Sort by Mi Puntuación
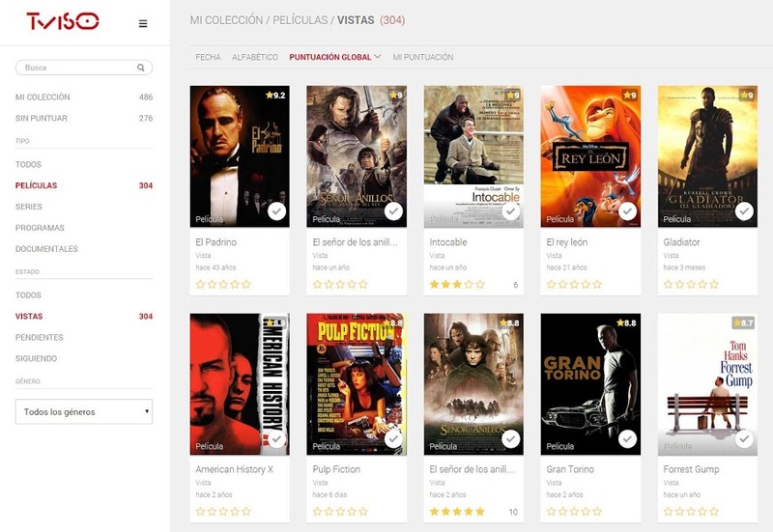773x532 pixels. [423, 57]
